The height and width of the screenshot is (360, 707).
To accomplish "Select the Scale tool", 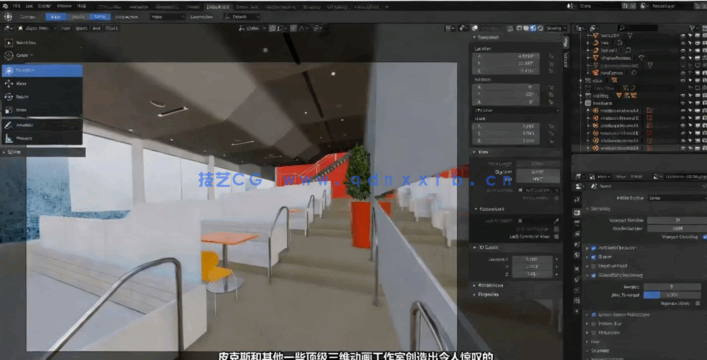I will click(41, 110).
